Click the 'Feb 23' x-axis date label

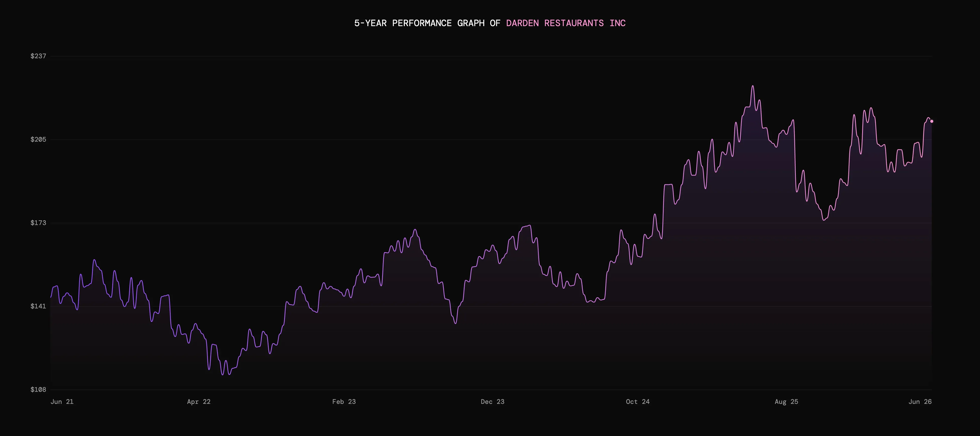pyautogui.click(x=344, y=402)
